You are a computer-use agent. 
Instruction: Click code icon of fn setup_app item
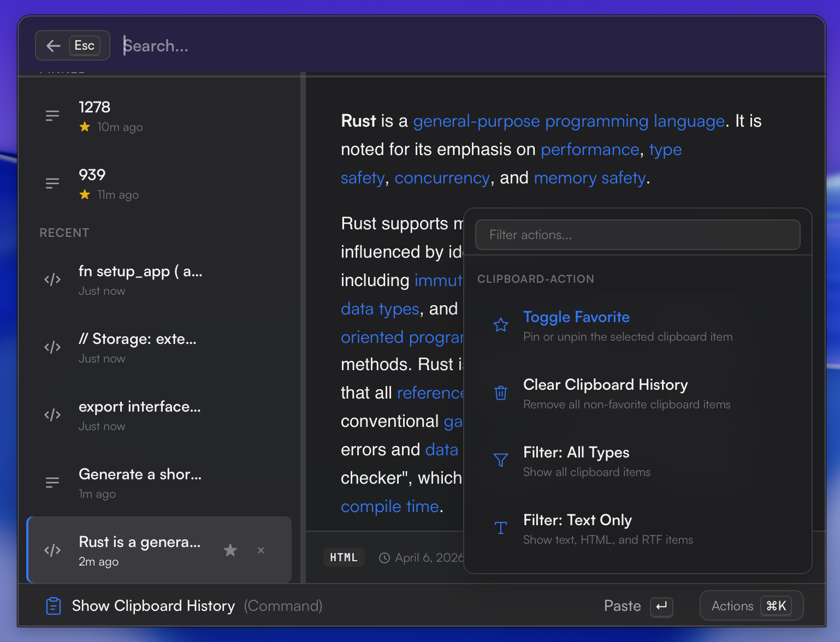point(52,280)
